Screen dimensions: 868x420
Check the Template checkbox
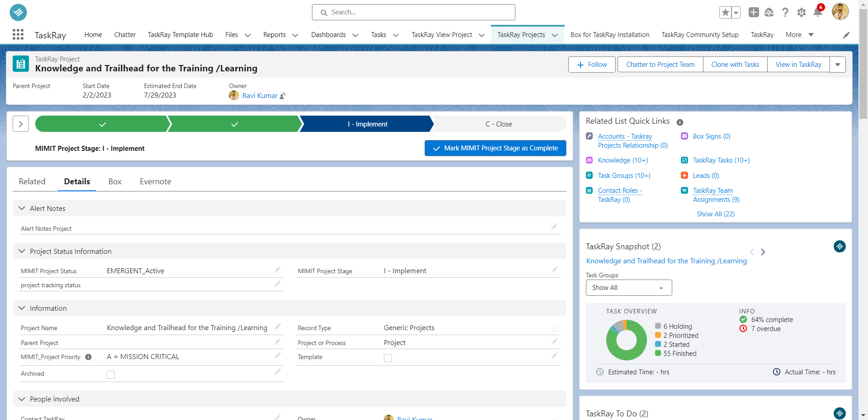[388, 358]
